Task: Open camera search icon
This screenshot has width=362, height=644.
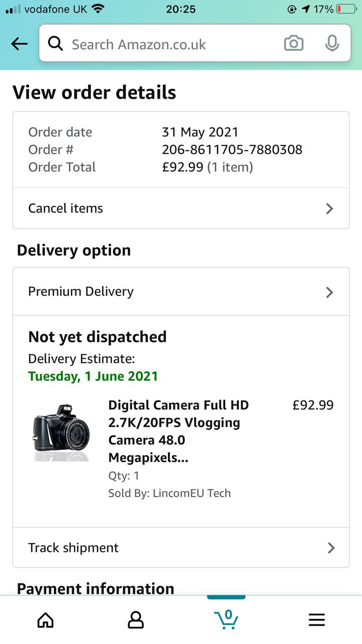Action: click(x=294, y=44)
